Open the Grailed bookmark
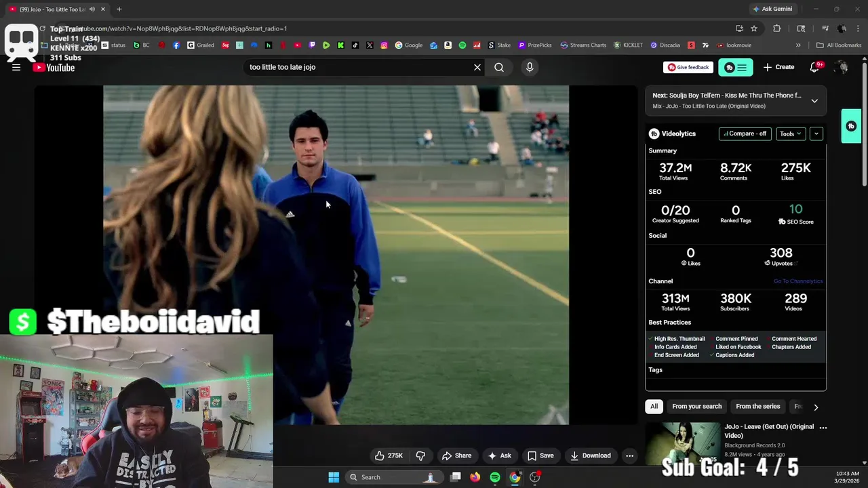The width and height of the screenshot is (868, 488). (201, 45)
